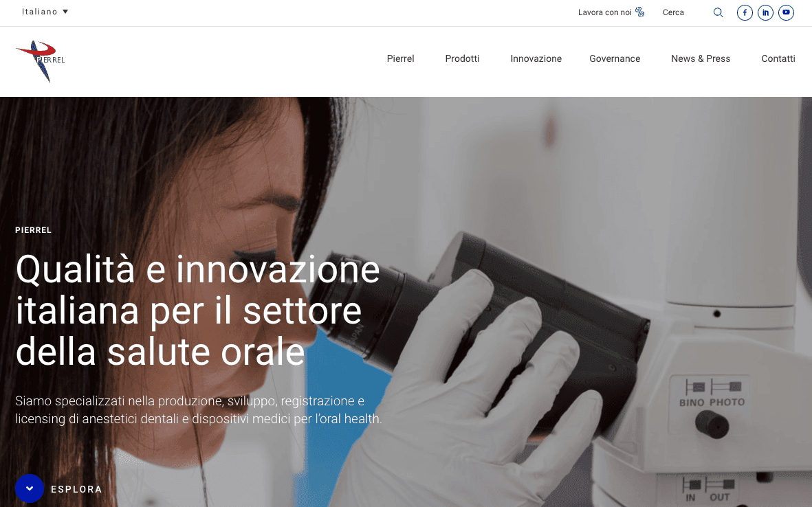Click the icon beside Lavora con noi
812x507 pixels.
[640, 12]
